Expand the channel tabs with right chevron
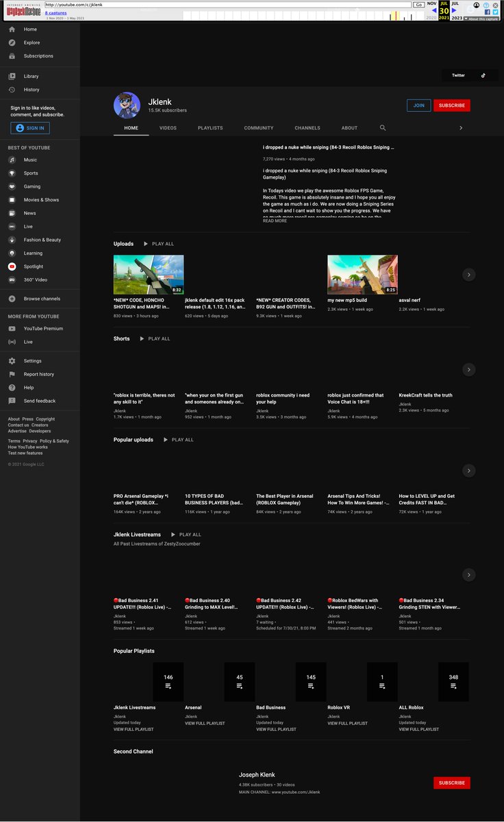Viewport: 504px width, 822px height. [461, 128]
